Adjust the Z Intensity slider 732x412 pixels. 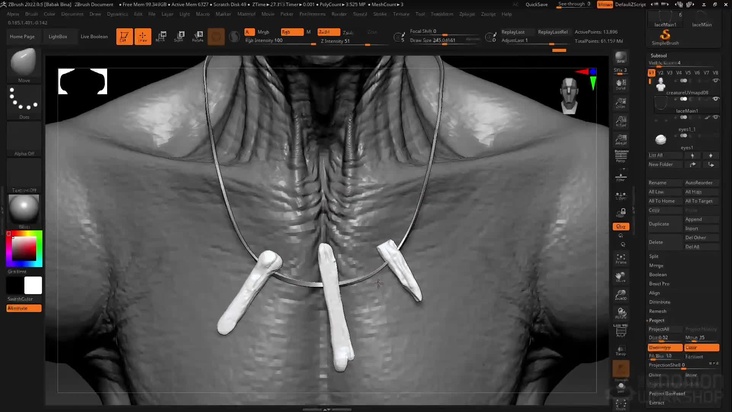pos(354,41)
